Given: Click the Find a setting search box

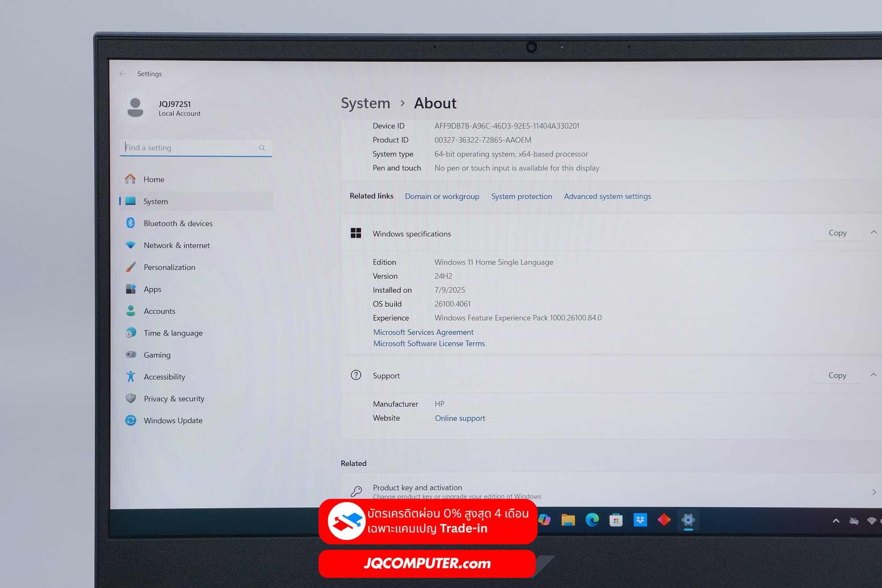Looking at the screenshot, I should 196,148.
